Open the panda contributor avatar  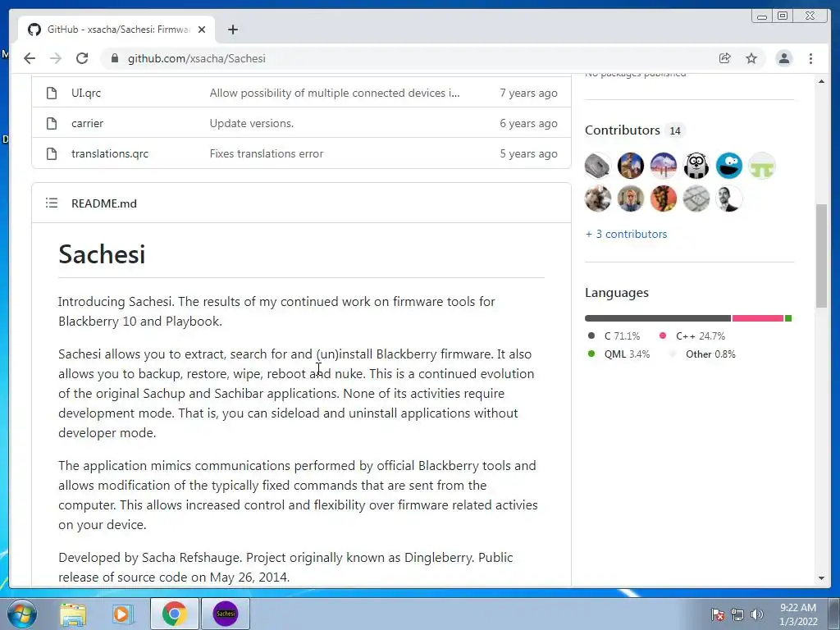pos(696,166)
